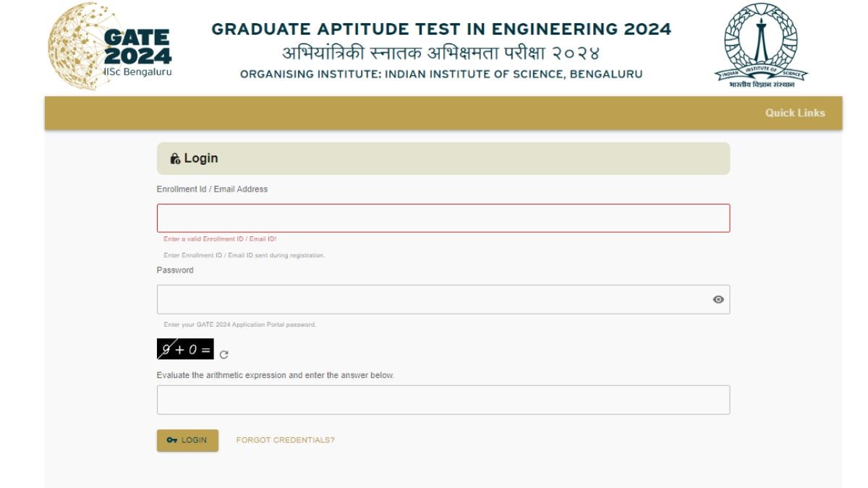Click into the Password input box
868x488 pixels.
433,299
